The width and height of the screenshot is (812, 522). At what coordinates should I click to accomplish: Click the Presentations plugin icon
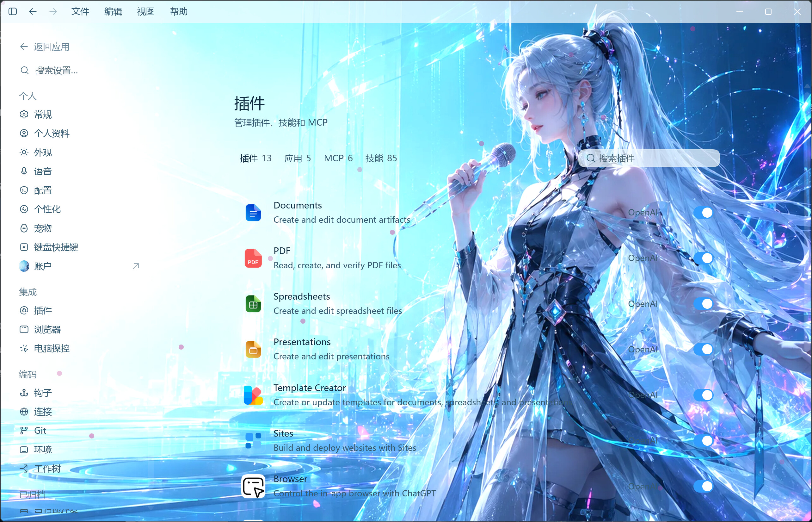[x=253, y=350]
